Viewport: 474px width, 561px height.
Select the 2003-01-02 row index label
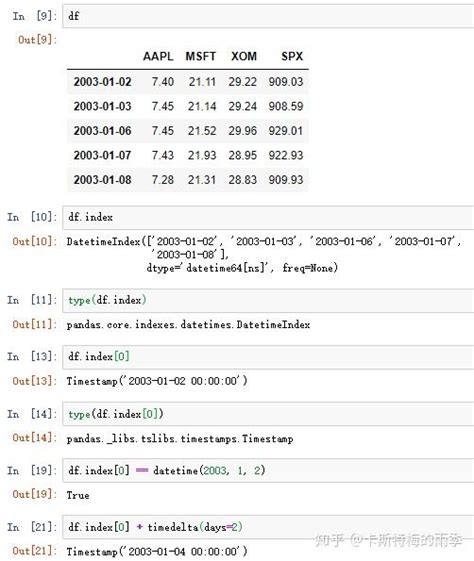pos(103,82)
